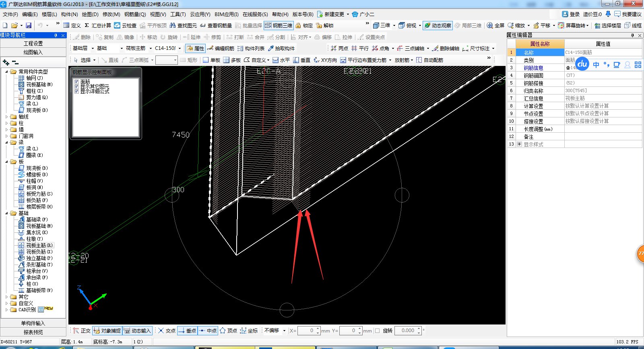This screenshot has height=349, width=644.
Task: Click the 汇总计算 toolbar button
Action: pyautogui.click(x=98, y=25)
